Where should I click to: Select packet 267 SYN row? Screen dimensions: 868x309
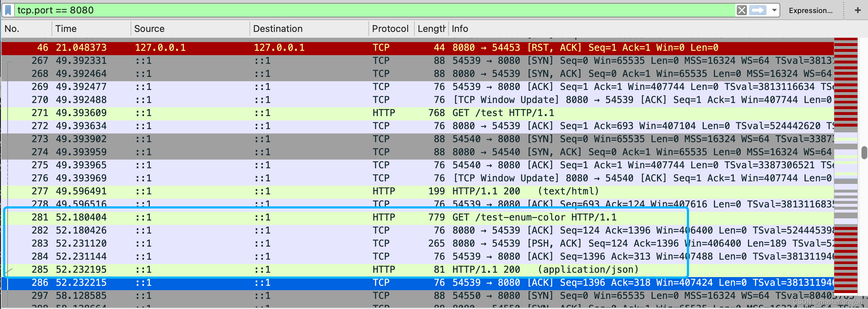point(418,61)
